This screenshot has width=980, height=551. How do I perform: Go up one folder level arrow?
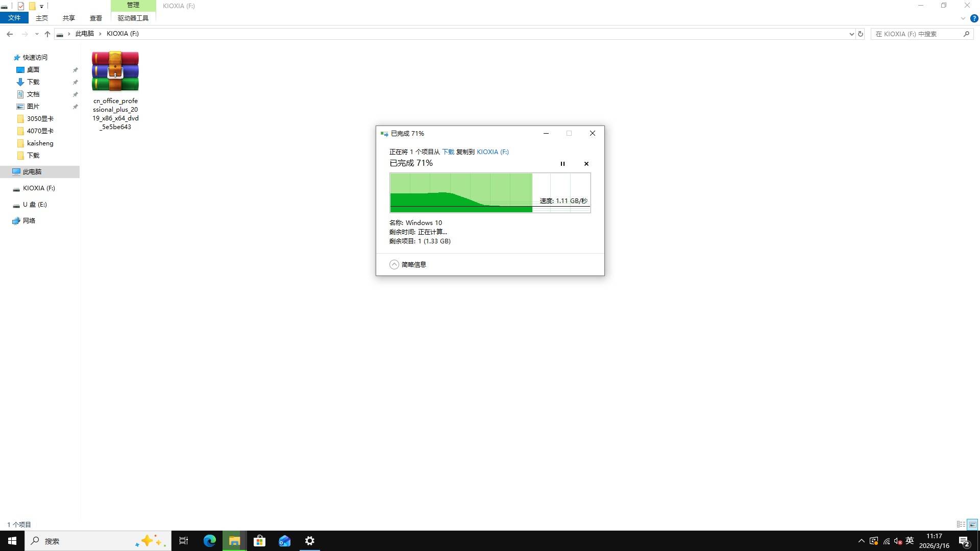click(47, 34)
